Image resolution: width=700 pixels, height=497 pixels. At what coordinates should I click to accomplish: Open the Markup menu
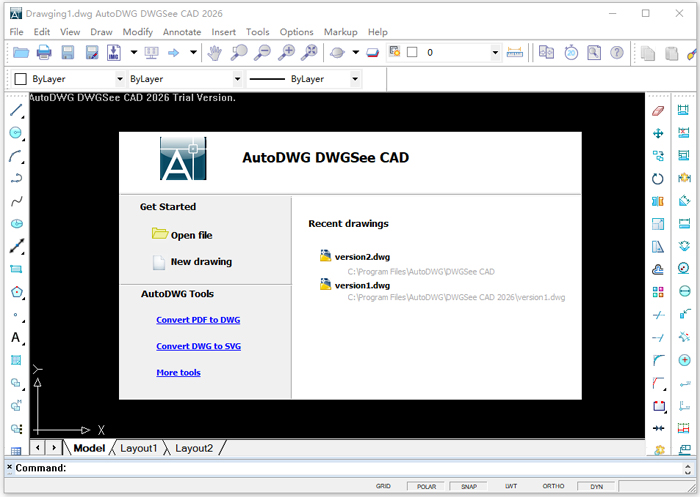point(340,32)
